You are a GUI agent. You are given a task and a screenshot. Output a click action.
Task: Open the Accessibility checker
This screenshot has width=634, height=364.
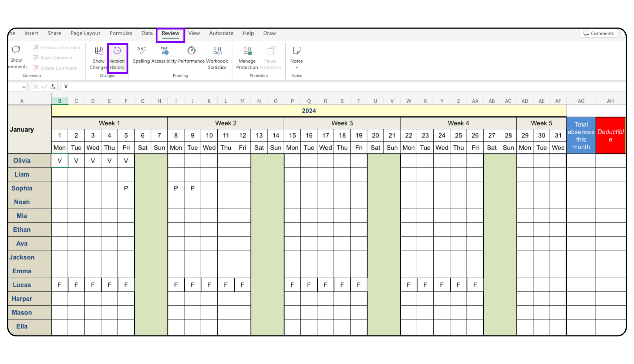pyautogui.click(x=164, y=55)
